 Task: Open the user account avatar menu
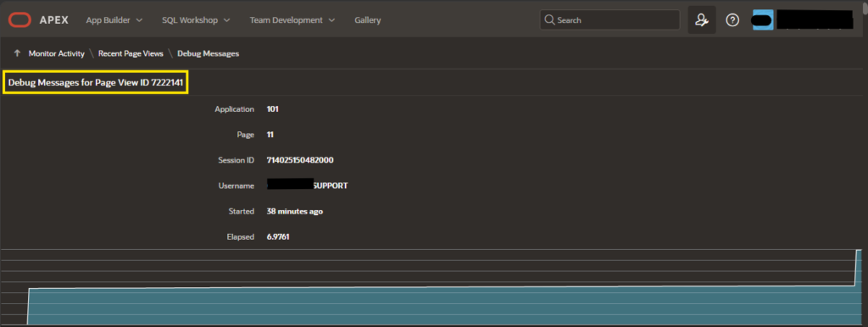pos(762,20)
